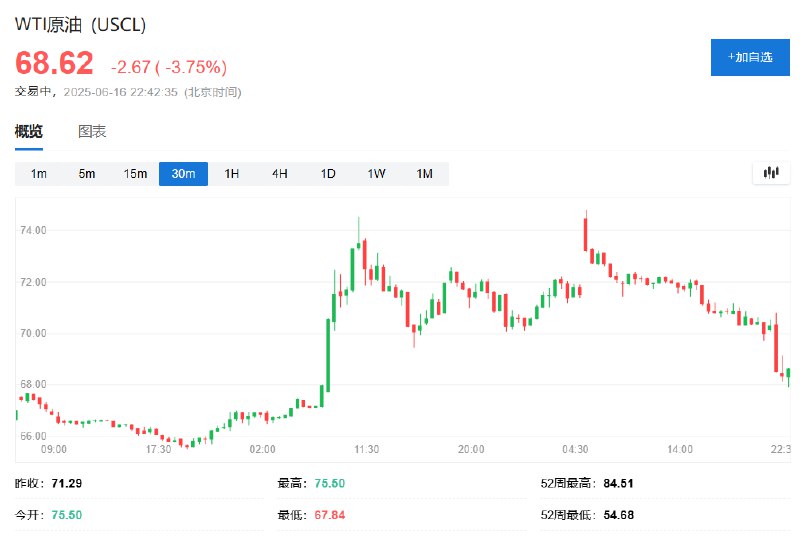Click the 今开 value 75.50
This screenshot has height=536, width=800.
tap(66, 515)
